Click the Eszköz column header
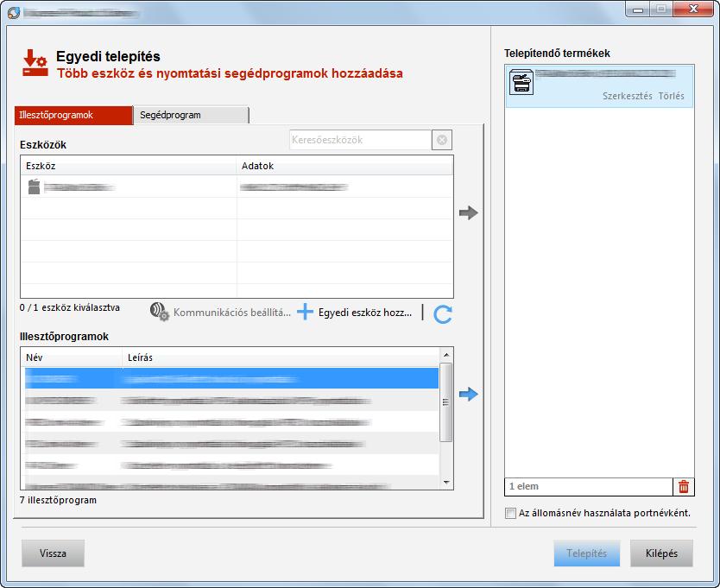 pyautogui.click(x=129, y=166)
